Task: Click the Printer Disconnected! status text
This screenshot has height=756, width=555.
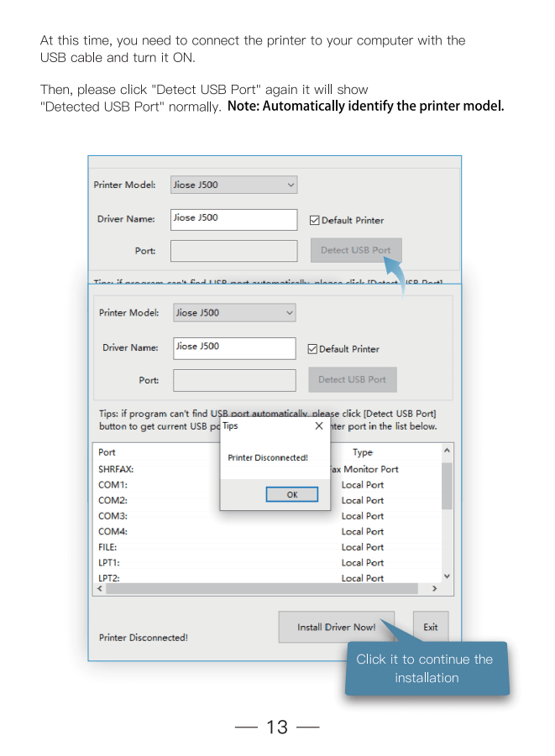Action: (x=144, y=638)
